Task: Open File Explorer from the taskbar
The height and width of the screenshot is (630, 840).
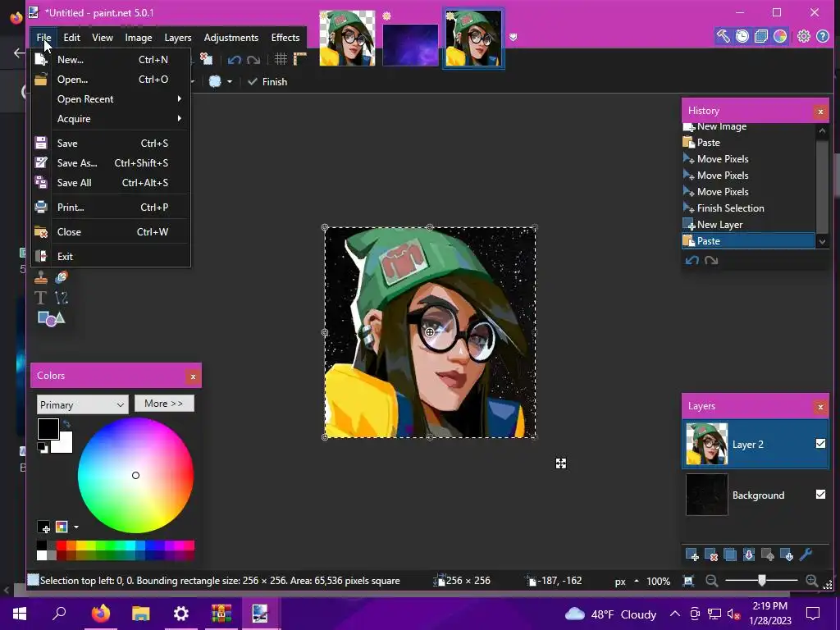Action: pos(140,614)
